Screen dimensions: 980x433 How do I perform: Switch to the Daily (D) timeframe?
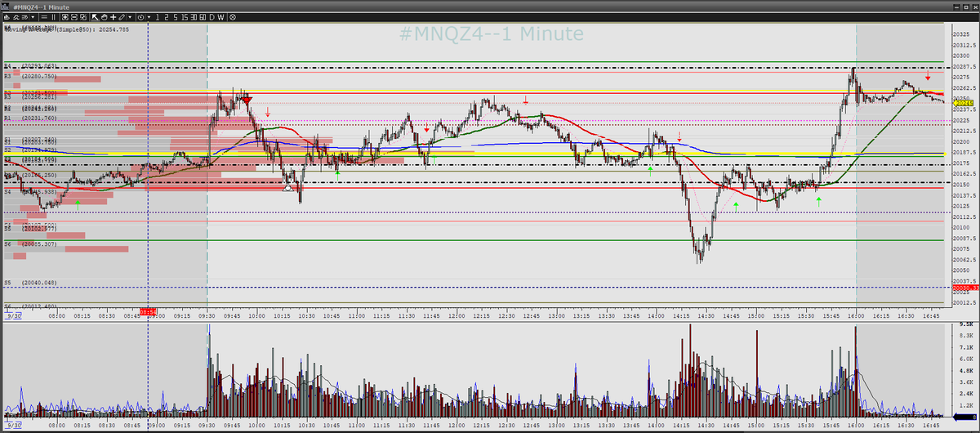coord(212,17)
